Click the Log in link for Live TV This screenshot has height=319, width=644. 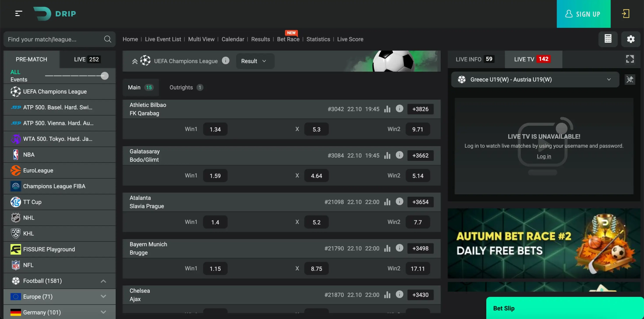pyautogui.click(x=544, y=156)
